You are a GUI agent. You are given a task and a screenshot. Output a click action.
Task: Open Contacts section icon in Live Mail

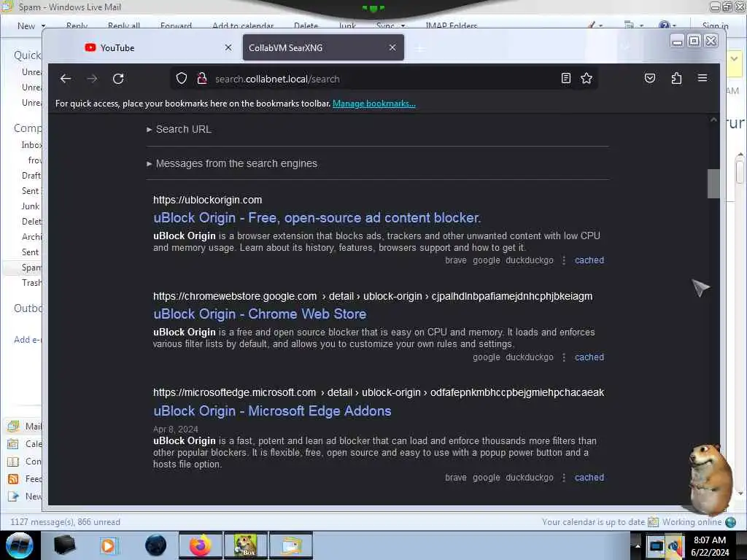click(x=13, y=462)
